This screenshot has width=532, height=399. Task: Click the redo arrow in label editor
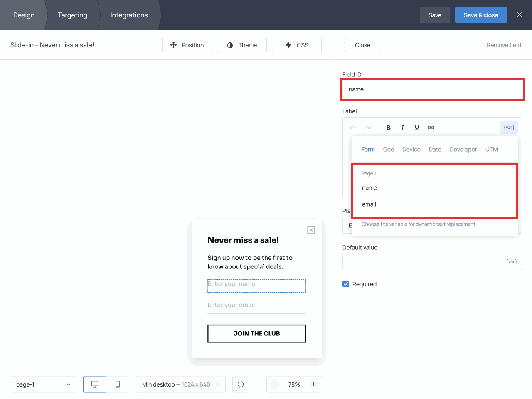coord(367,128)
